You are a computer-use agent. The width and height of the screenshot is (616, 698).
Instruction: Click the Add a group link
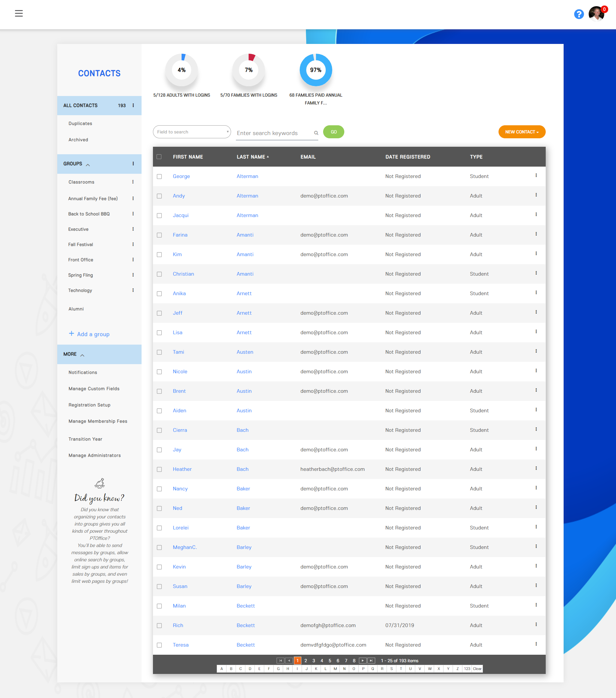coord(93,334)
